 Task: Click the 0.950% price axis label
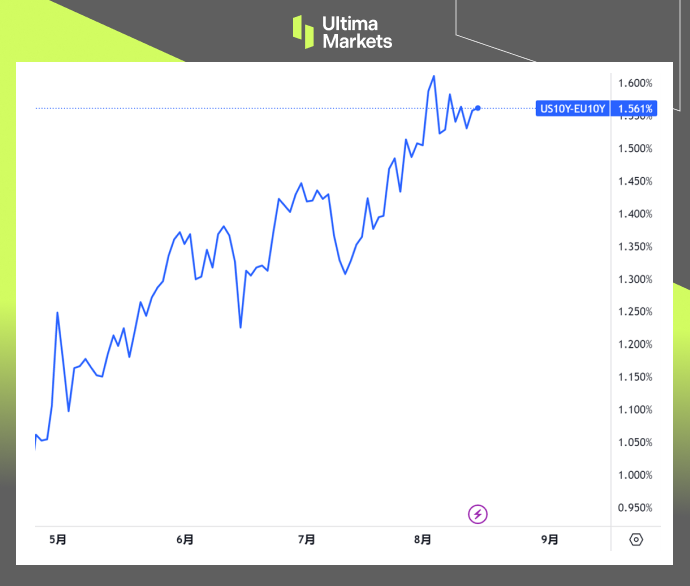point(635,508)
